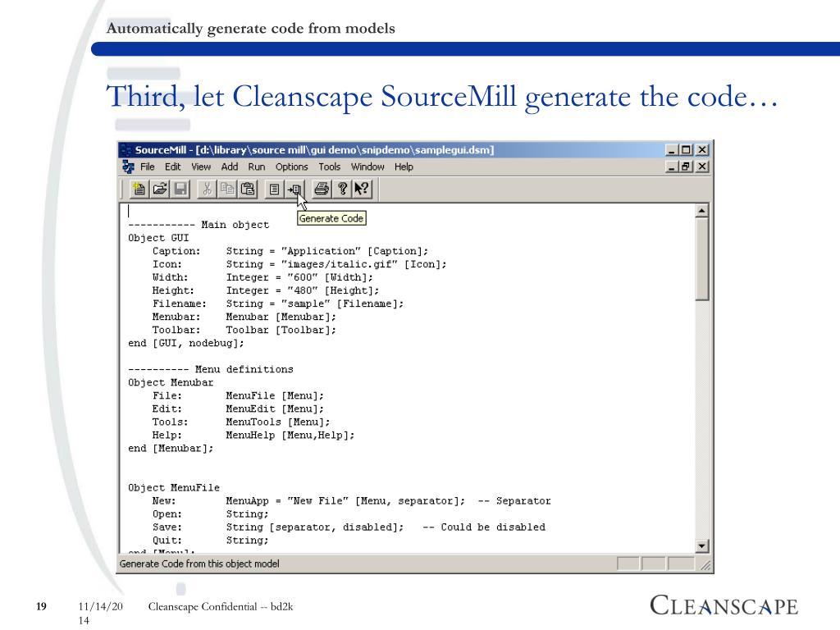Minimize the inner document window
Screen dimensions: 840x630
(672, 167)
